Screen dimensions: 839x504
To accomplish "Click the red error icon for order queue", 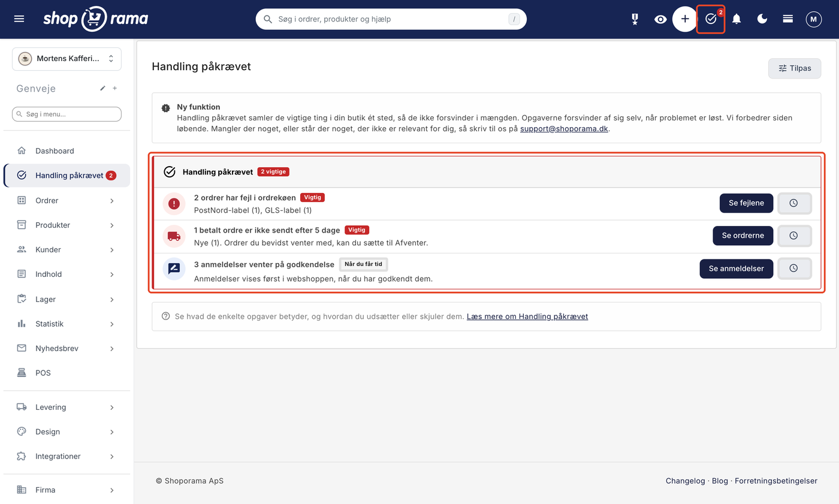I will coord(174,204).
